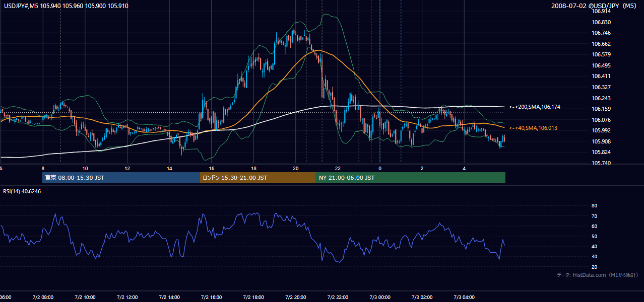
Task: Click the hour 18 tick on price chart axis
Action: coord(253,169)
